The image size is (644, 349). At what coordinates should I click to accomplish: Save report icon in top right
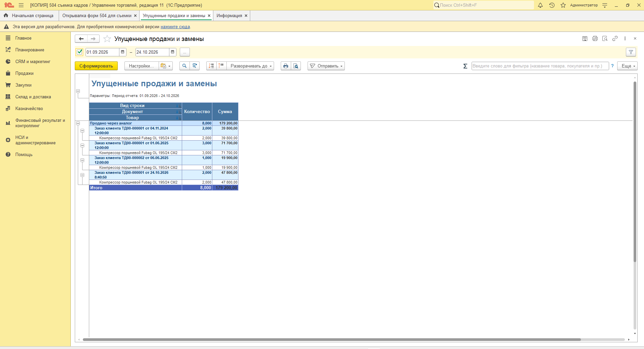(585, 39)
